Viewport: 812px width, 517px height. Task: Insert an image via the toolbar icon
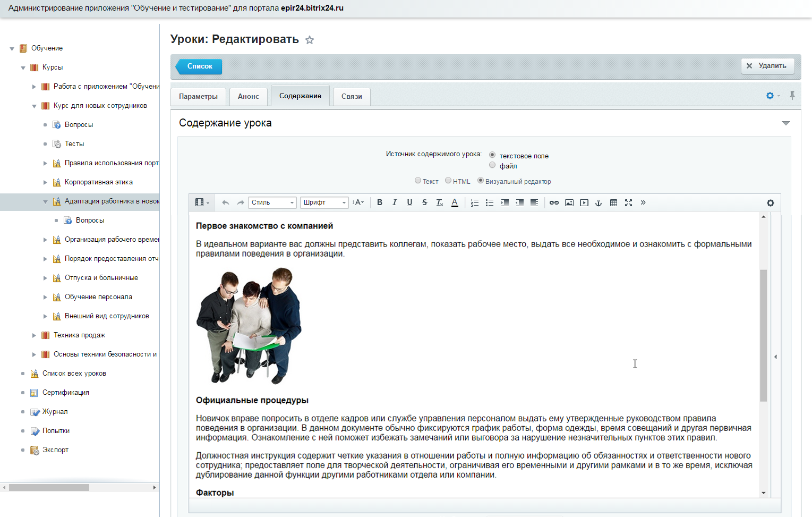pyautogui.click(x=569, y=202)
